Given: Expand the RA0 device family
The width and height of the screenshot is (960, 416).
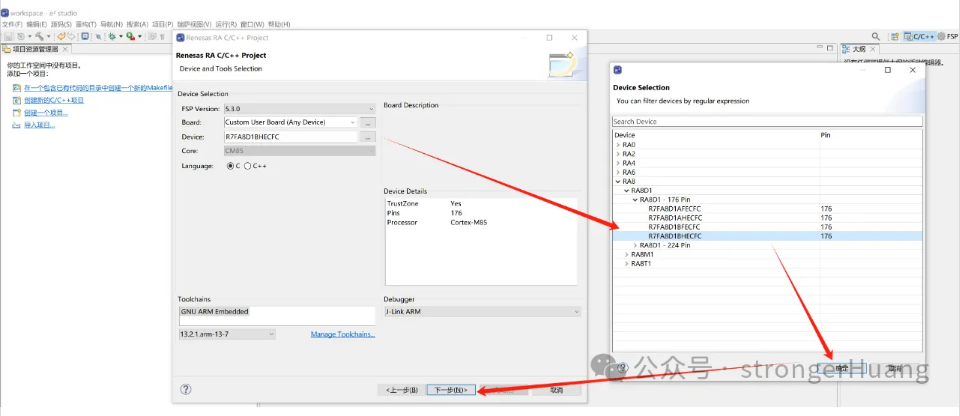Looking at the screenshot, I should 618,145.
